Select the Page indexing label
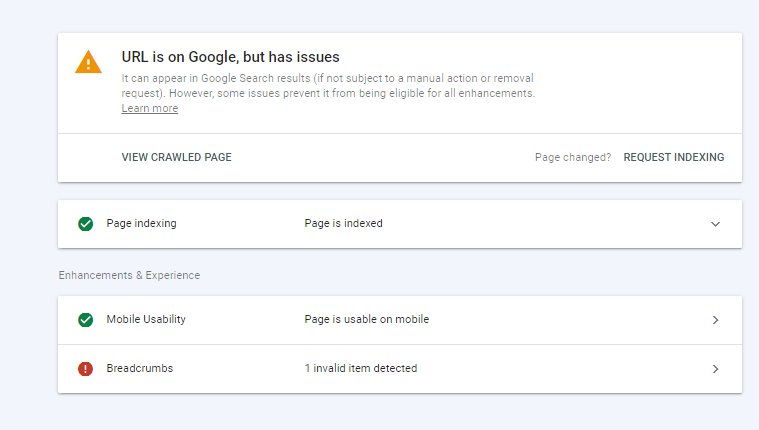 (x=141, y=223)
